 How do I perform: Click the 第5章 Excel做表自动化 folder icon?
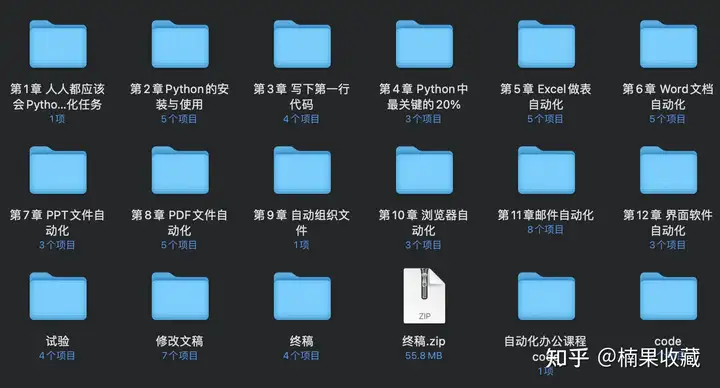tap(546, 44)
